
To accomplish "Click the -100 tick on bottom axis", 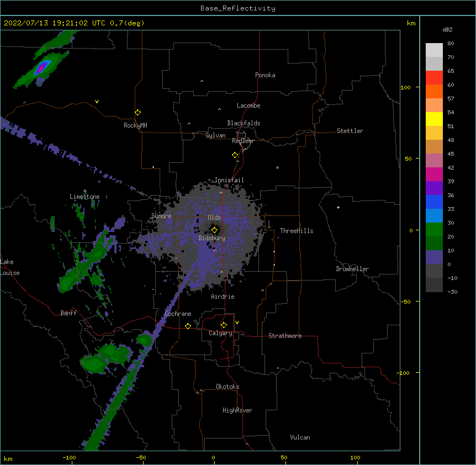I will pyautogui.click(x=69, y=457).
